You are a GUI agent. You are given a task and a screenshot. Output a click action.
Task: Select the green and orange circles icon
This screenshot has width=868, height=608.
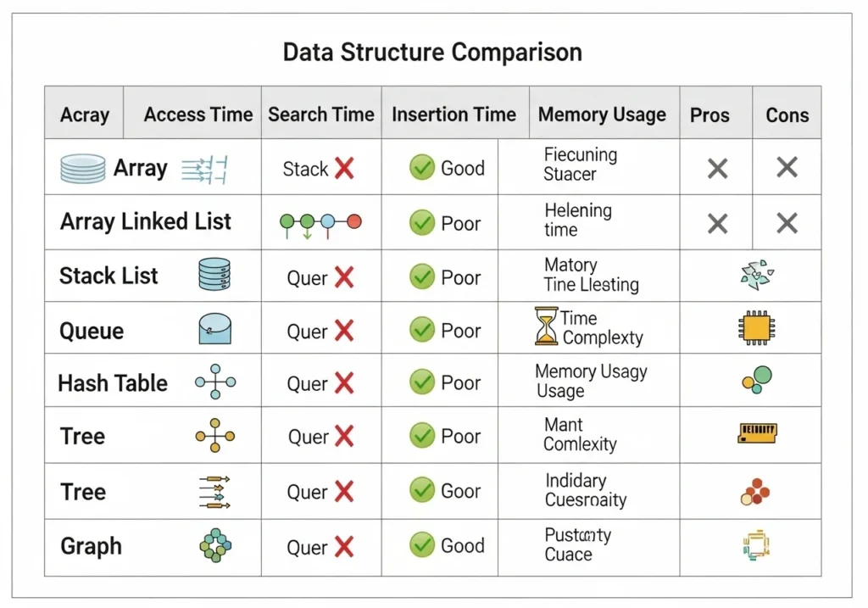click(x=757, y=379)
